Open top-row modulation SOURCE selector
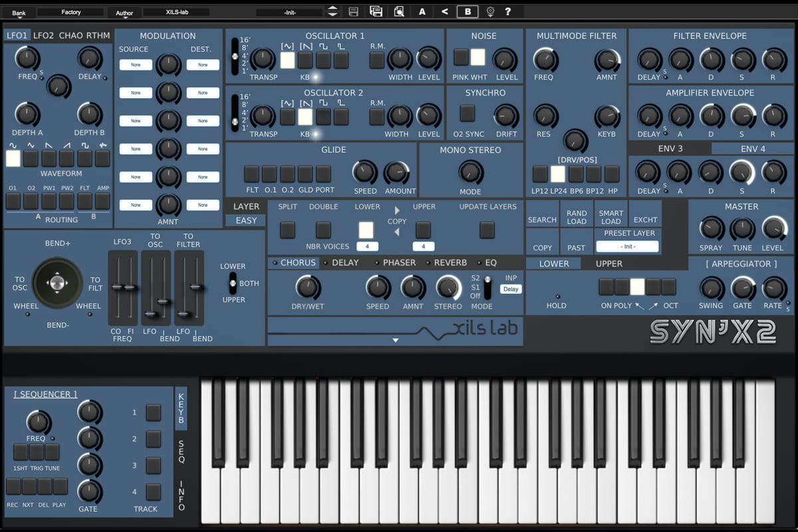 [136, 65]
